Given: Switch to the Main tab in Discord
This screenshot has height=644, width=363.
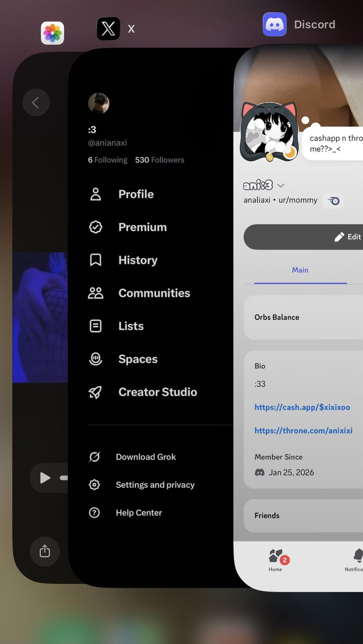Looking at the screenshot, I should coord(300,270).
